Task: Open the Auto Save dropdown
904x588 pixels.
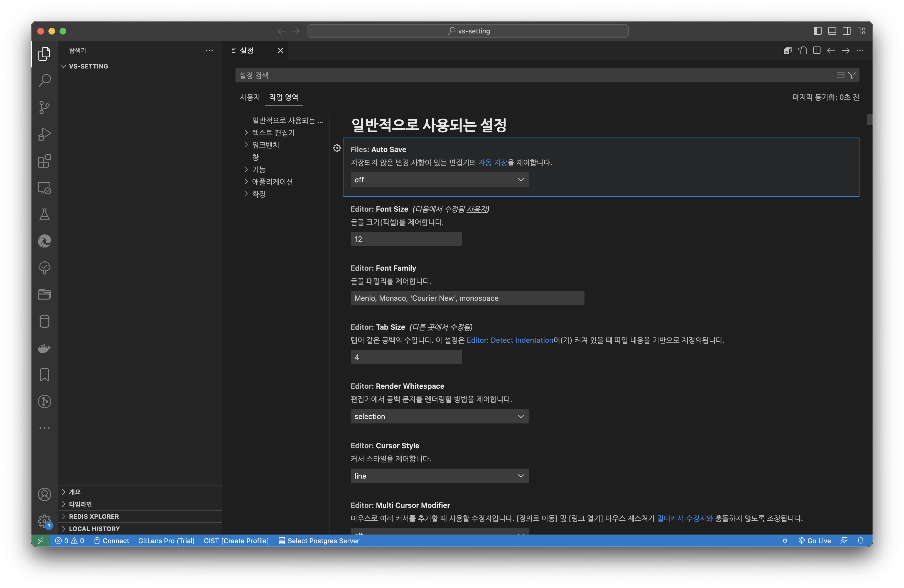Action: (x=439, y=180)
